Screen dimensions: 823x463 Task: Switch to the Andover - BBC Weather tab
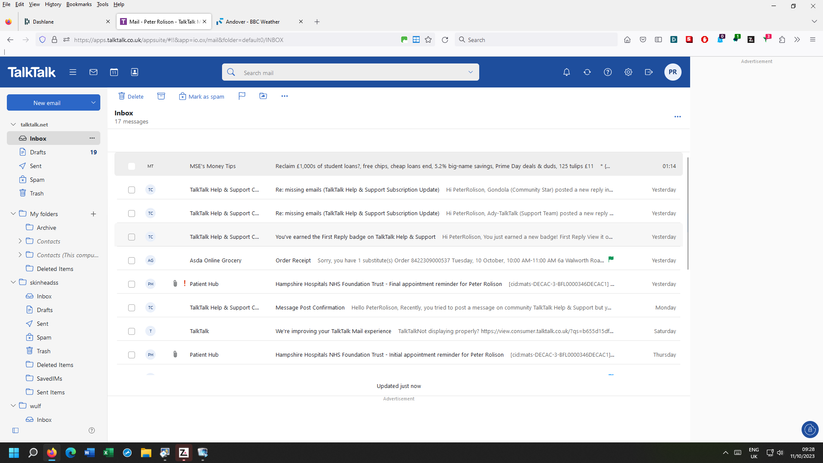pyautogui.click(x=255, y=21)
